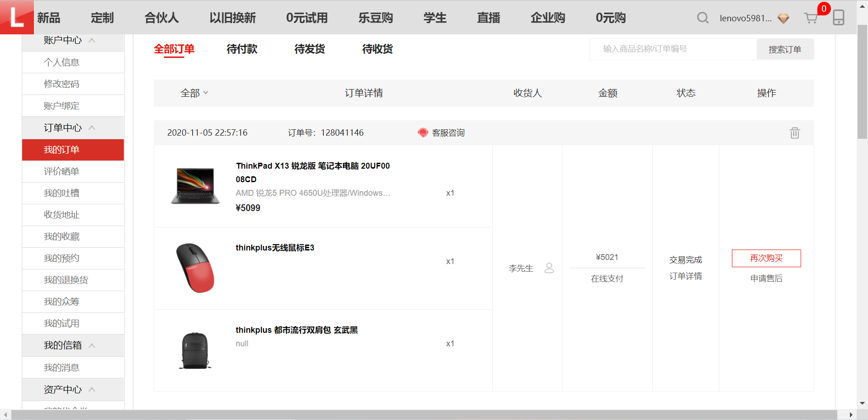Open 乐豆购 in top navigation
Screen dimensions: 868x420
coord(376,18)
